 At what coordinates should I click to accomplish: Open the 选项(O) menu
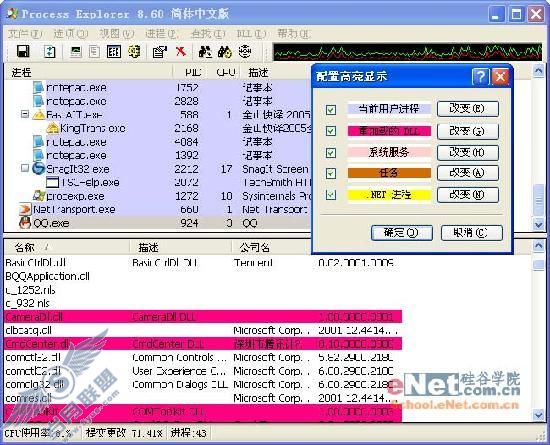(70, 34)
